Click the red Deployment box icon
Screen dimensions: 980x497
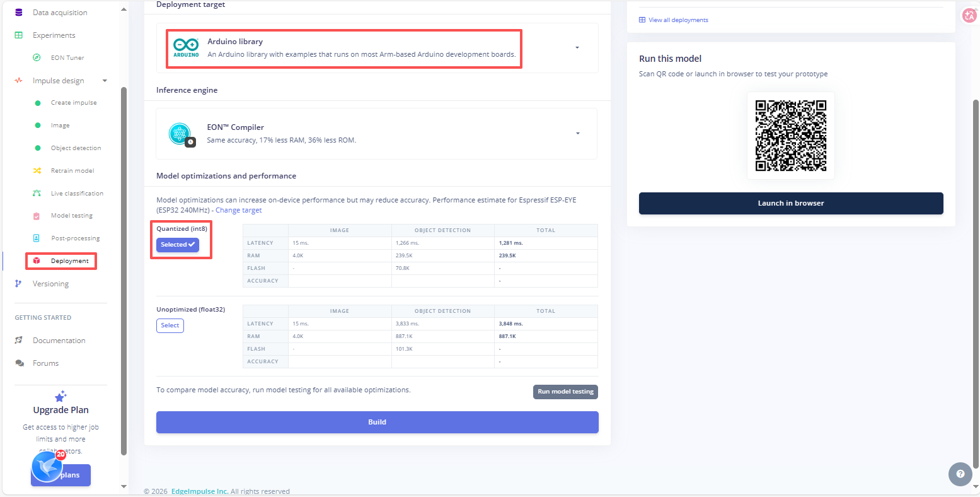[x=37, y=261]
